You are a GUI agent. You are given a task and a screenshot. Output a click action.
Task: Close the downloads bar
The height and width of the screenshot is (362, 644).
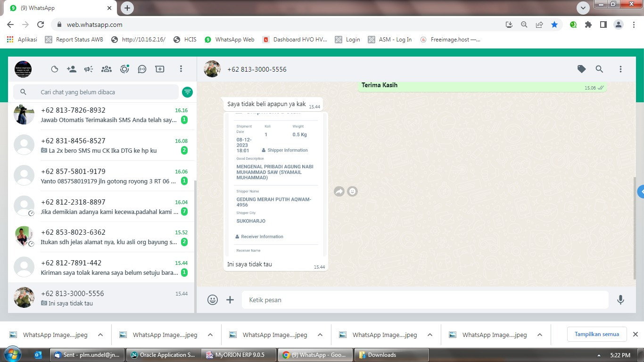(x=635, y=334)
